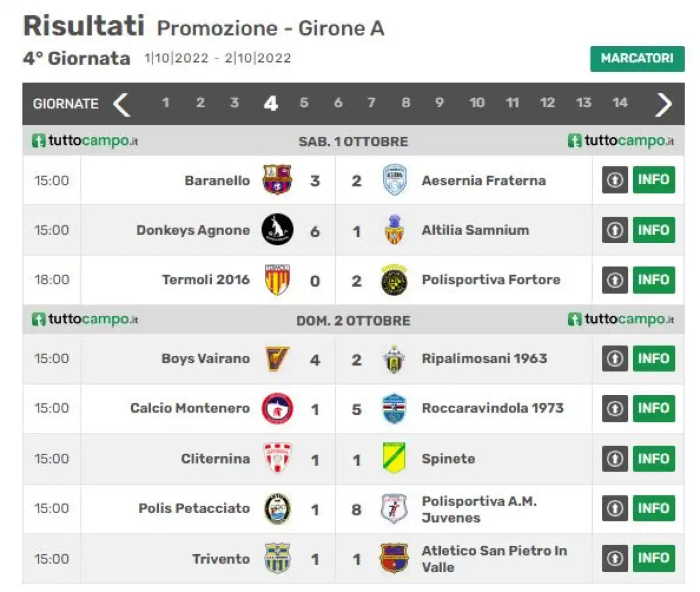Screen dimensions: 700x592
Task: Go to next giornate with right chevron
Action: tap(663, 104)
